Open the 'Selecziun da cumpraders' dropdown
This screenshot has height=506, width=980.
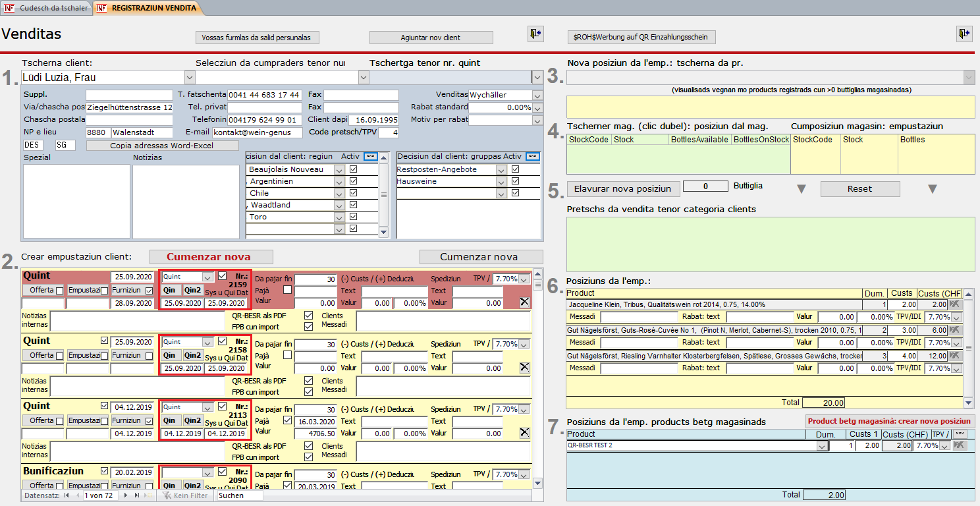[x=364, y=78]
